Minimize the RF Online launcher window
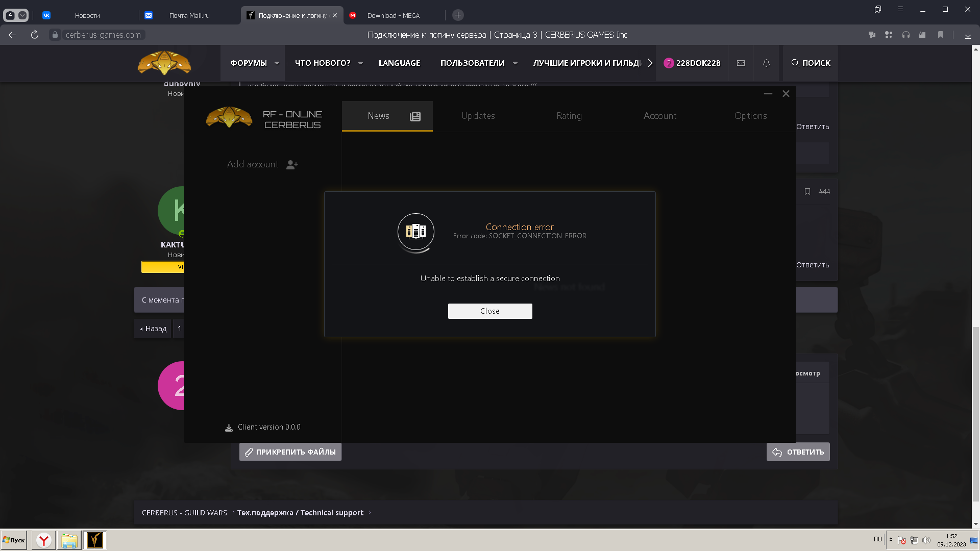 [x=768, y=94]
